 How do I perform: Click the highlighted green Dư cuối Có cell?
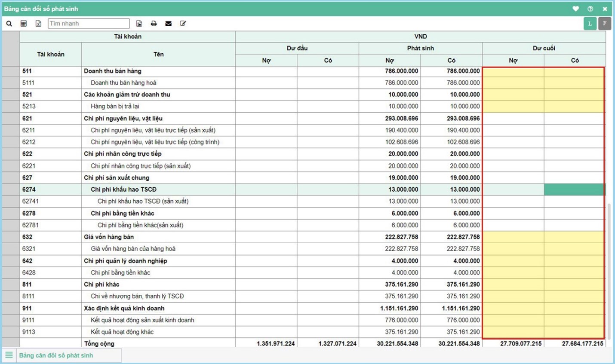pyautogui.click(x=574, y=190)
